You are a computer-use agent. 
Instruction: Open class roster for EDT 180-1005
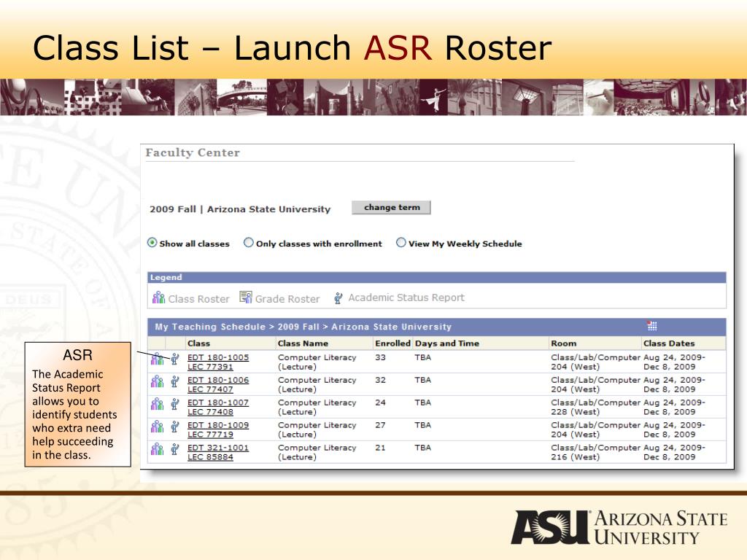[158, 359]
